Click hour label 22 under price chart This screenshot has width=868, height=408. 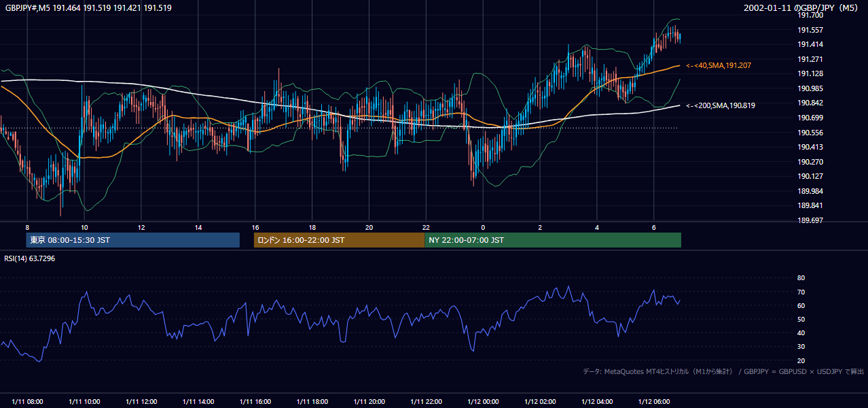click(x=426, y=227)
